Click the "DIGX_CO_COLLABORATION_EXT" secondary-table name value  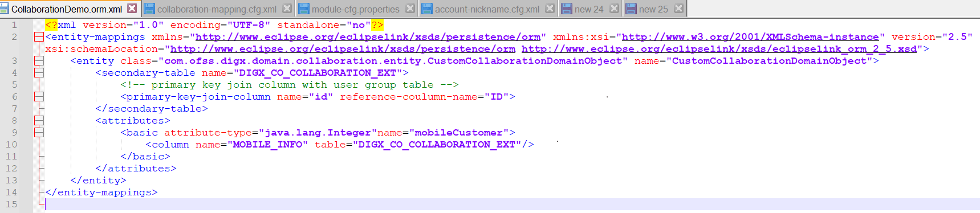(318, 73)
